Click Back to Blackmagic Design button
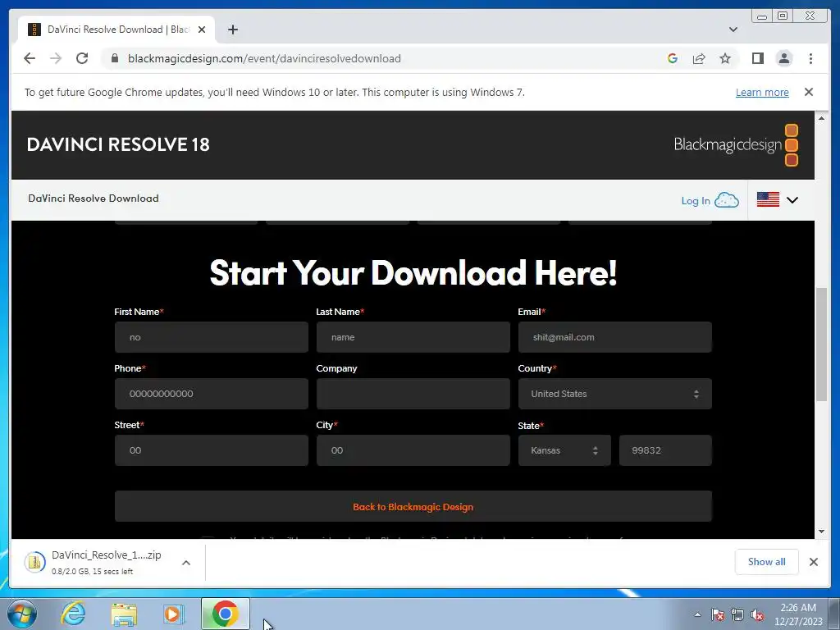This screenshot has height=630, width=840. 413,507
